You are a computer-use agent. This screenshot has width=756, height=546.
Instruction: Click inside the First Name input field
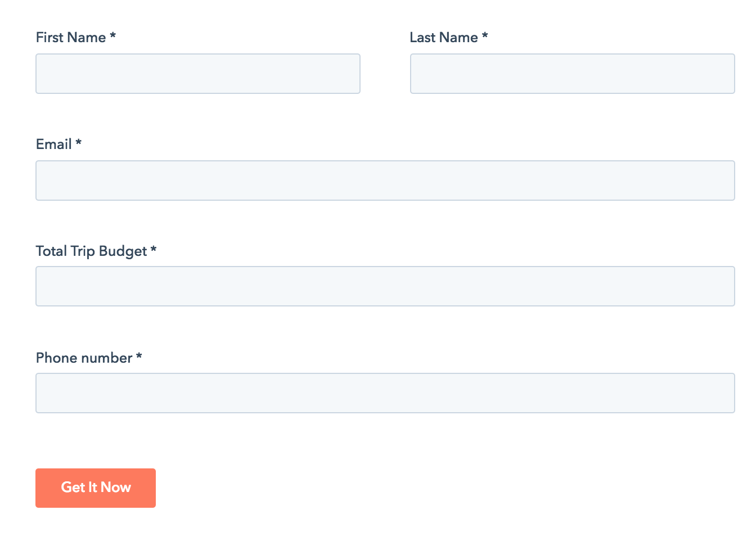198,73
